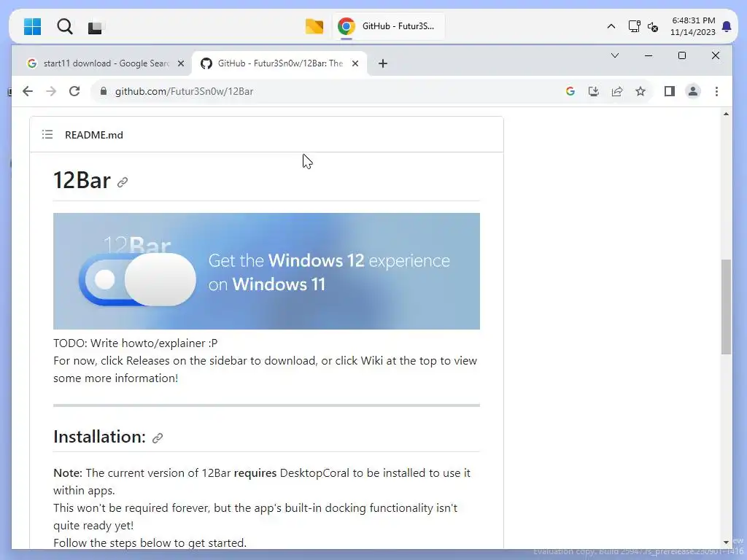Open muted volume tray icon
The width and height of the screenshot is (747, 560).
click(x=653, y=27)
